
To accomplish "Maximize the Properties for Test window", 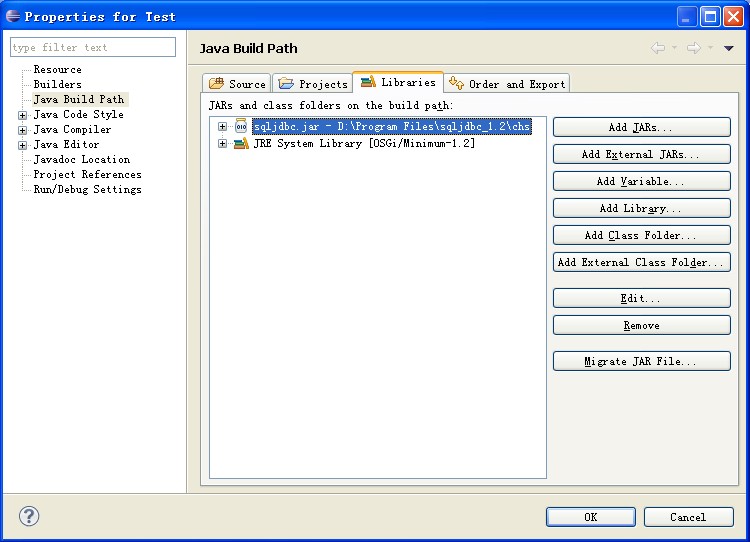I will [x=710, y=17].
